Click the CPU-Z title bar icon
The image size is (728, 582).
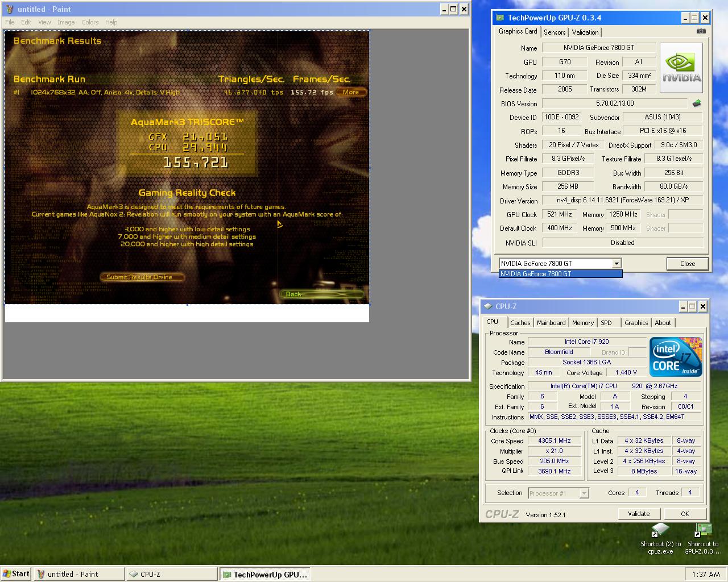tap(488, 306)
